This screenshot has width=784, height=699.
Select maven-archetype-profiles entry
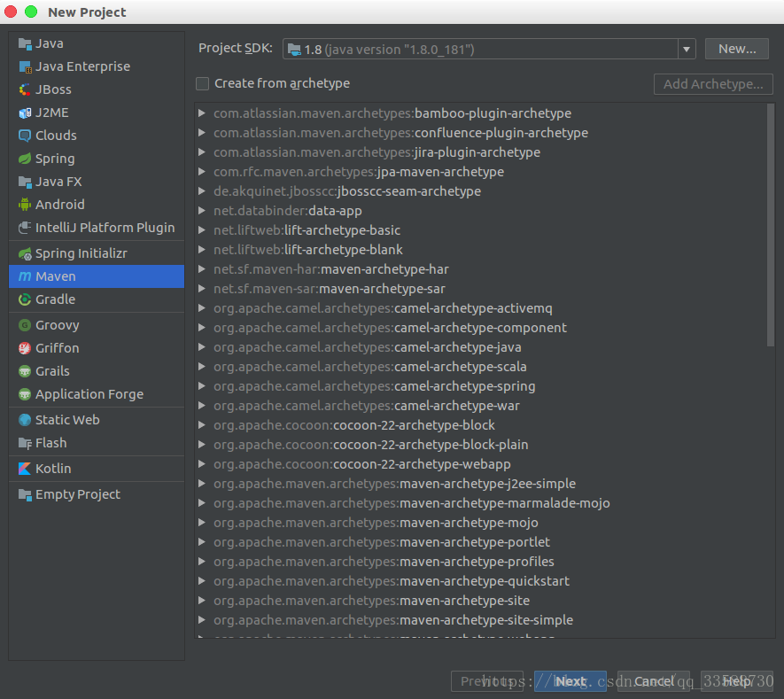(x=384, y=562)
